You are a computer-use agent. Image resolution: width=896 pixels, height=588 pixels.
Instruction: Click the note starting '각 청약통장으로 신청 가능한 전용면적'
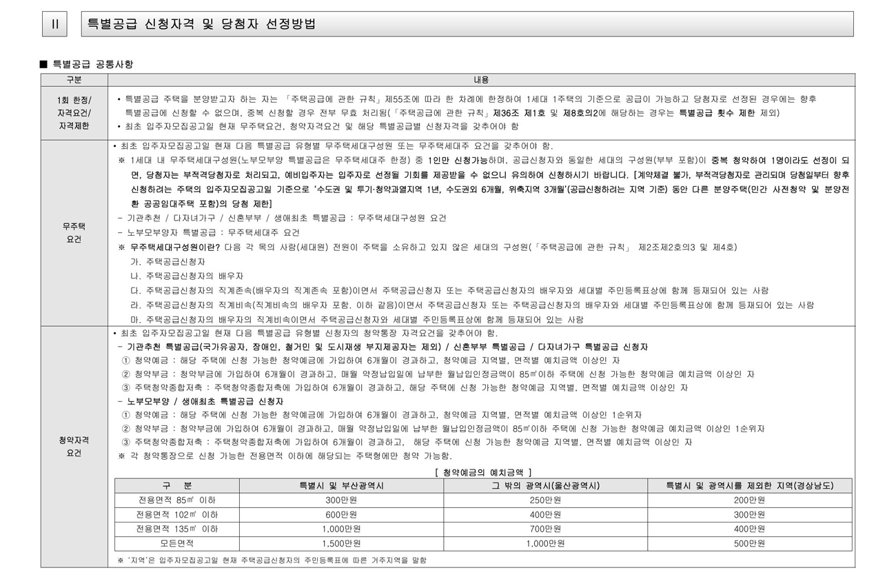click(285, 456)
